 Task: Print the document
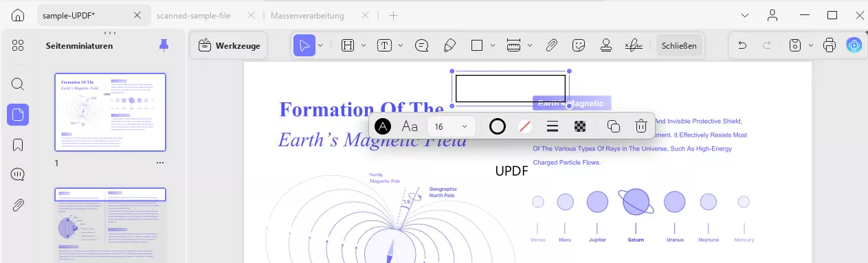(830, 45)
